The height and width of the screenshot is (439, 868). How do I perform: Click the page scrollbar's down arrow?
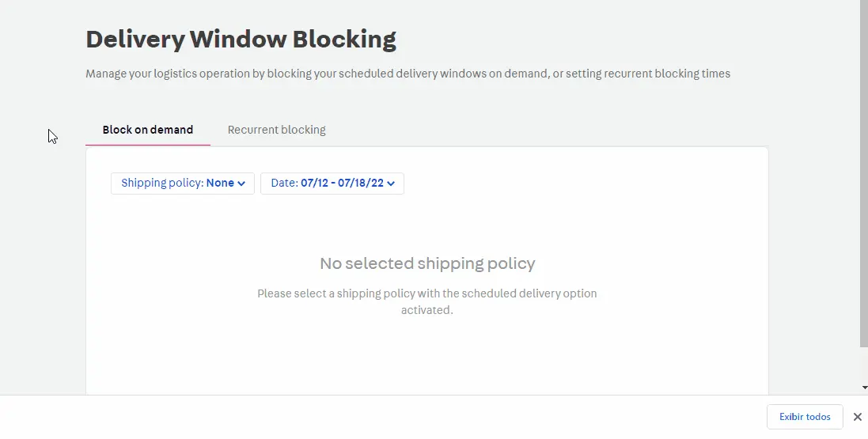coord(863,388)
